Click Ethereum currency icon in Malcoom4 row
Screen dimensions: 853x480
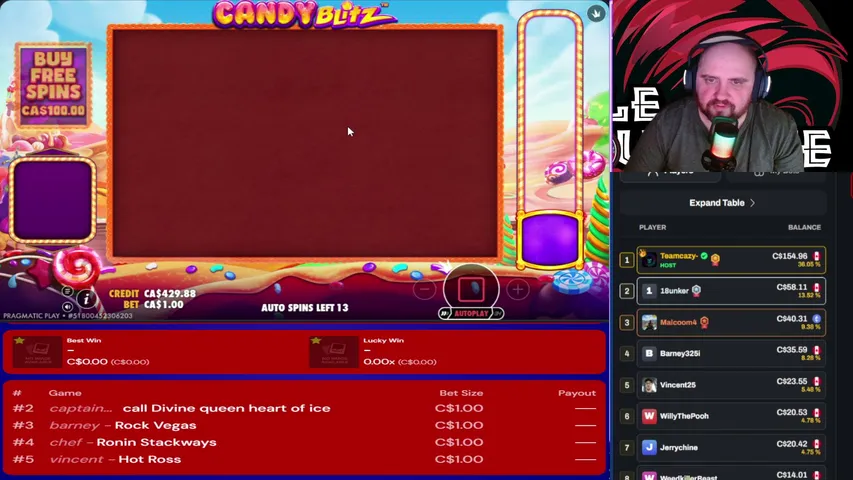(x=817, y=319)
